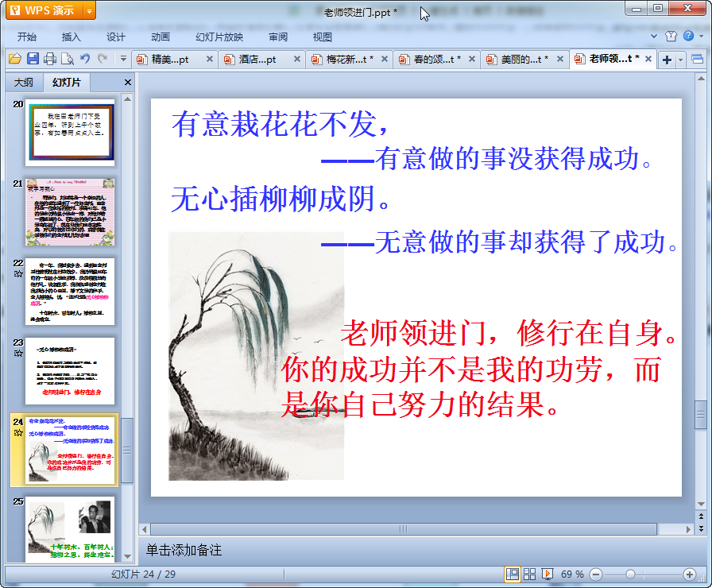
Task: Close the 酒店...pt document tab
Action: click(297, 59)
